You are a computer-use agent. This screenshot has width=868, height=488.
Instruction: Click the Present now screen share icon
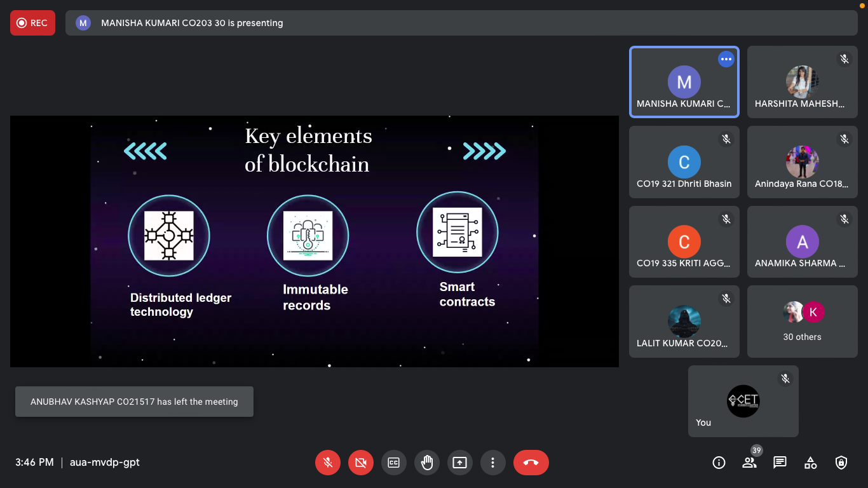460,463
